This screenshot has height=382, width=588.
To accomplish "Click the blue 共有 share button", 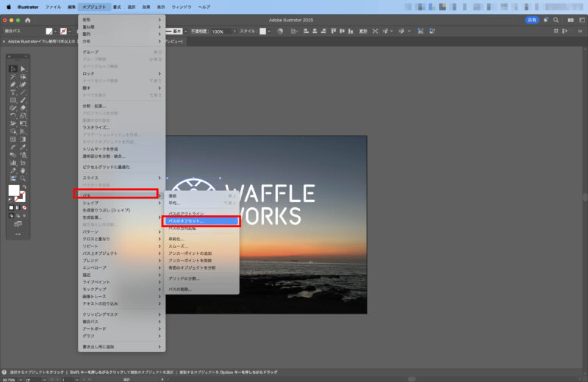I will [531, 21].
